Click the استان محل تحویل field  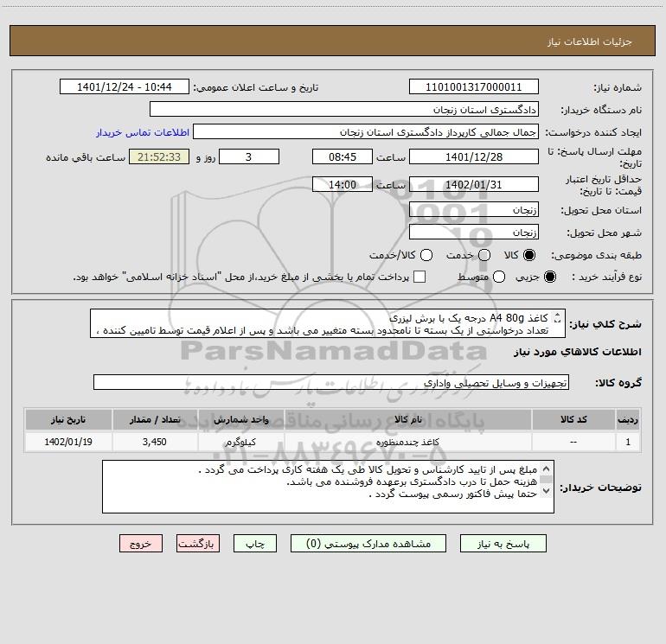click(474, 209)
